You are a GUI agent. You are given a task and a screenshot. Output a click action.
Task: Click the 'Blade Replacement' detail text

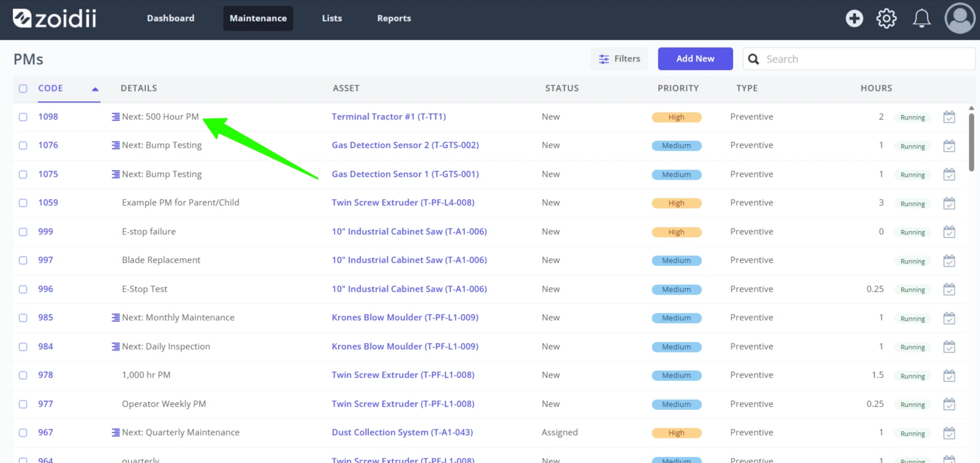(x=161, y=260)
